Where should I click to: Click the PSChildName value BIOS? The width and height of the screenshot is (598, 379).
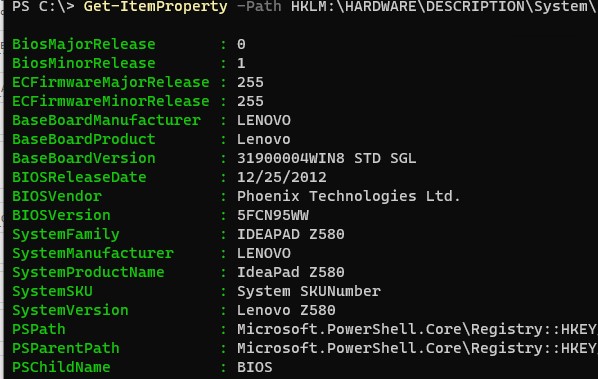(254, 367)
